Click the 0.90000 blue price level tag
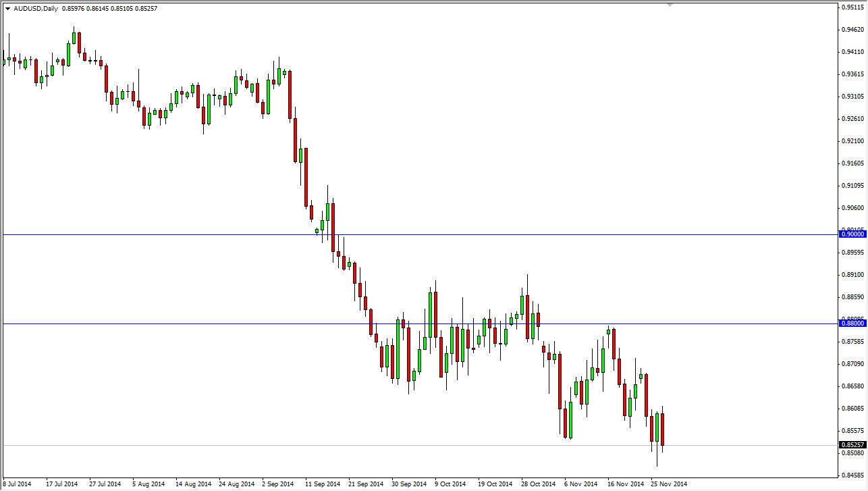This screenshot has height=491, width=868. pyautogui.click(x=852, y=233)
